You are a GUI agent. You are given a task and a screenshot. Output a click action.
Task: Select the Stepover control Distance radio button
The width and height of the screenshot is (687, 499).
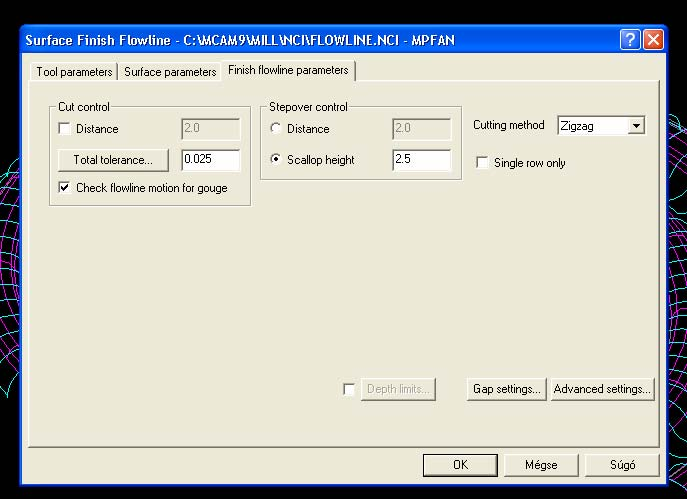click(276, 128)
